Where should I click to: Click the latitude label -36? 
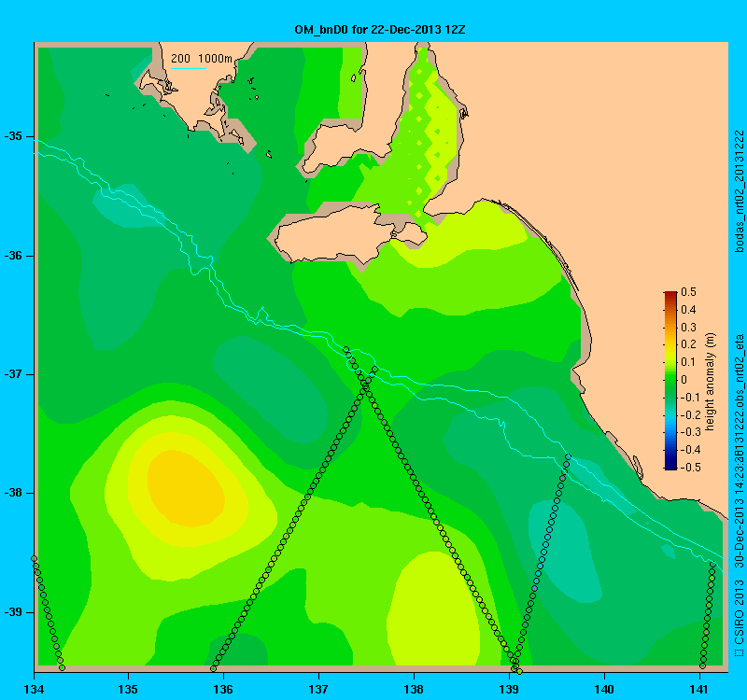tap(13, 256)
